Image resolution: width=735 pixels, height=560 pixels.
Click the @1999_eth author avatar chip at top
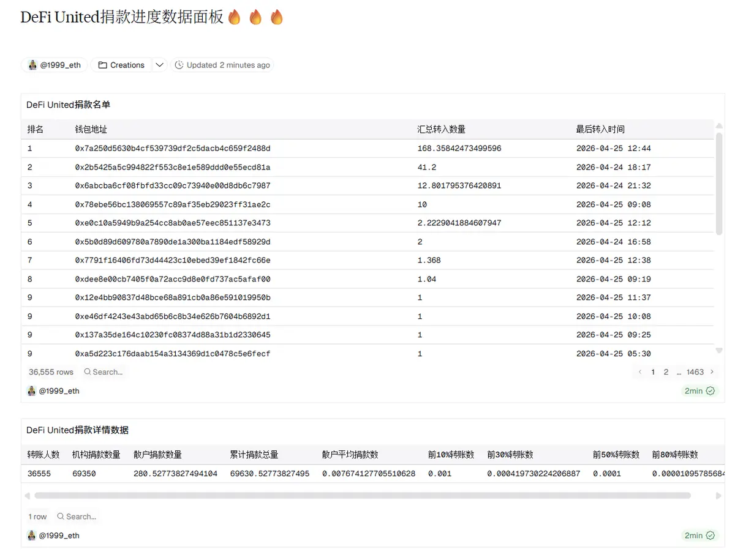tap(55, 65)
